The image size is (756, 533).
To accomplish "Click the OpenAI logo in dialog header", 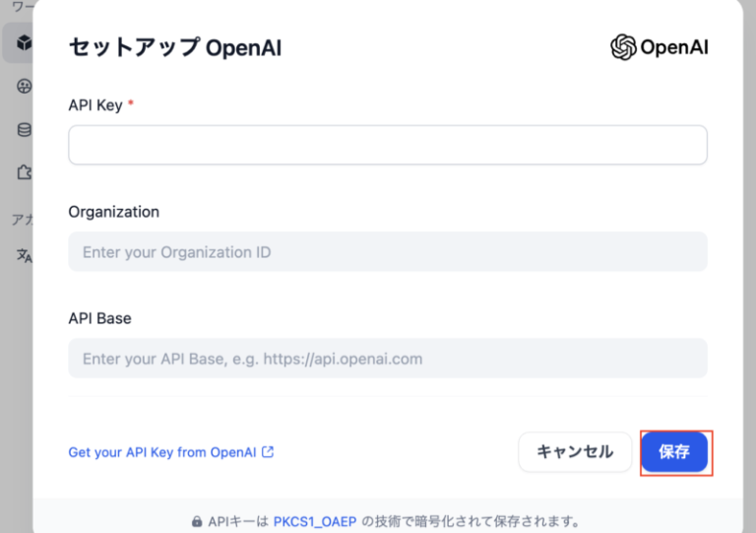I will point(659,46).
